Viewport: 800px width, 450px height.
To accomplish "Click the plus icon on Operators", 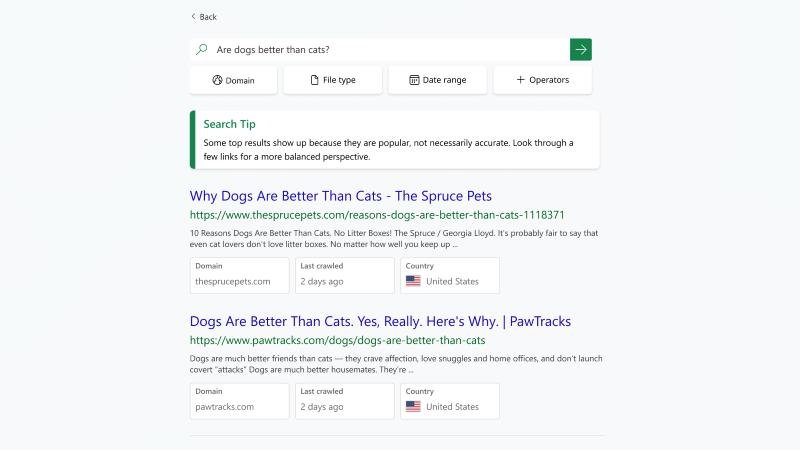I will tap(520, 80).
